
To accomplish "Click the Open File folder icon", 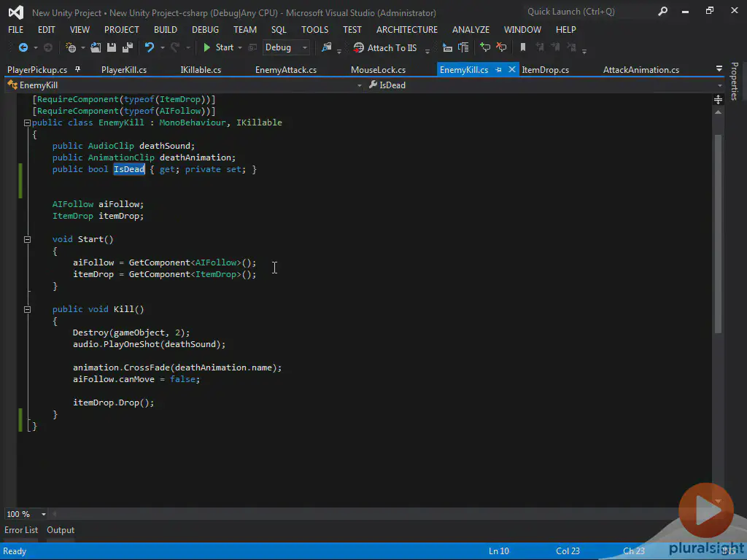I will pos(96,47).
